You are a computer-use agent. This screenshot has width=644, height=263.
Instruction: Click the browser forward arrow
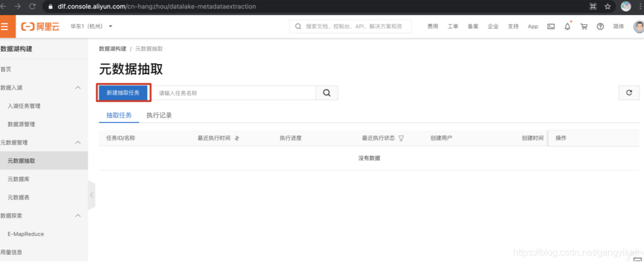click(17, 6)
